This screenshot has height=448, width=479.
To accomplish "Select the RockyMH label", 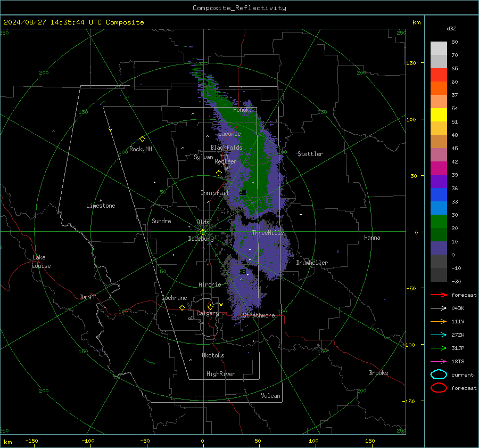I will 141,149.
